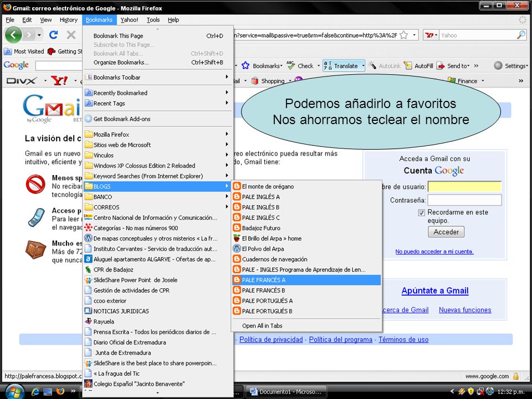Click the AutoFill toolbar icon

point(408,66)
